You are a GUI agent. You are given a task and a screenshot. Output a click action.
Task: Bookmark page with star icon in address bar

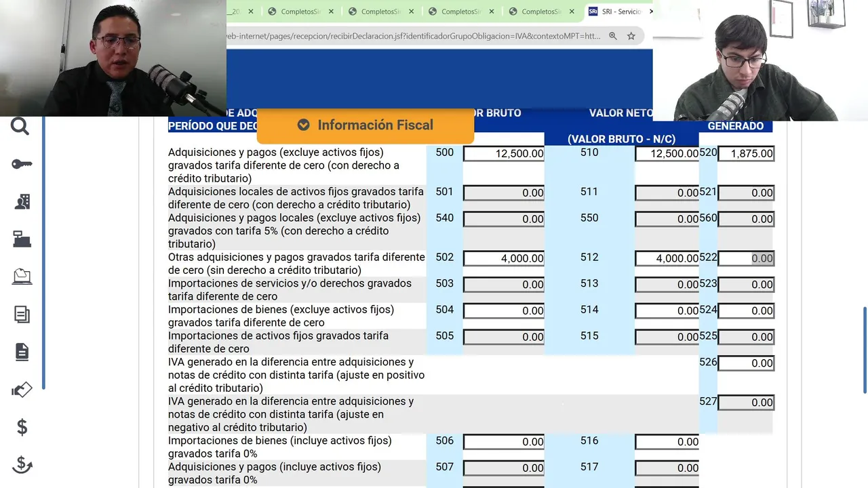click(x=631, y=36)
